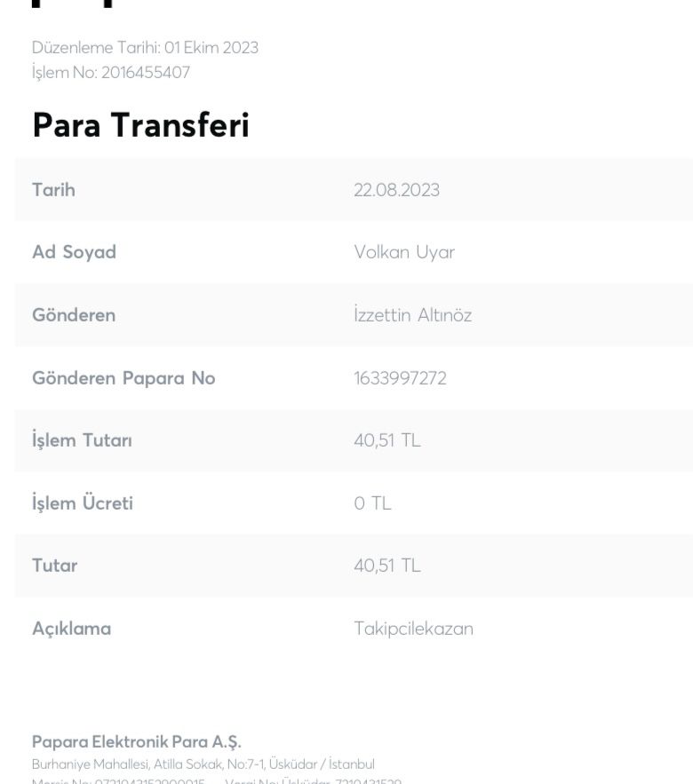Click sender name İzzettin Altınöz

(x=413, y=315)
